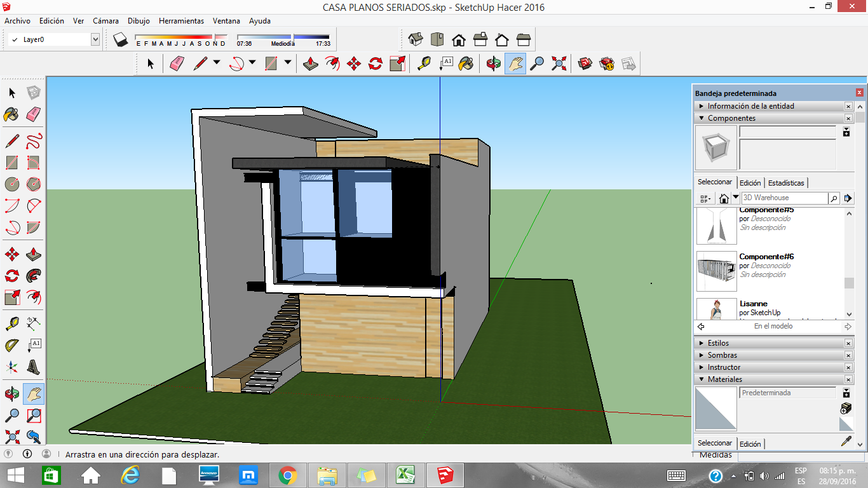Switch to Left standard view
This screenshot has height=488, width=868.
(x=524, y=40)
